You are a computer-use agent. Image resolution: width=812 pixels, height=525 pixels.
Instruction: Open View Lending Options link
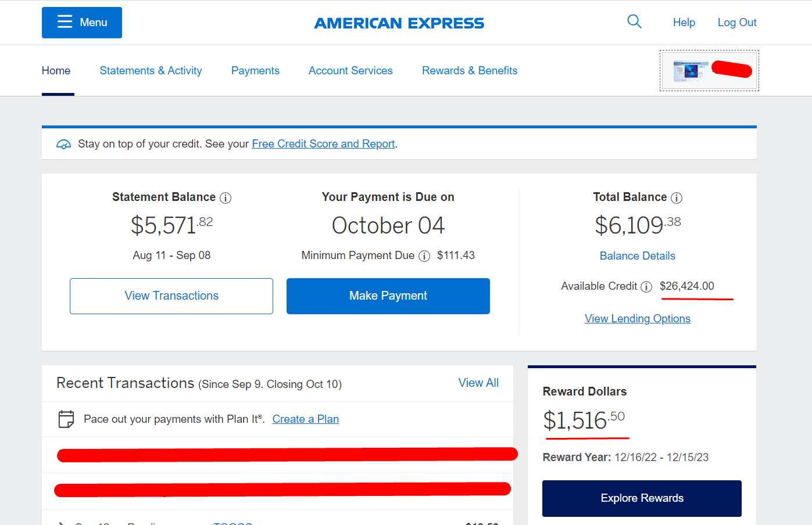(638, 319)
